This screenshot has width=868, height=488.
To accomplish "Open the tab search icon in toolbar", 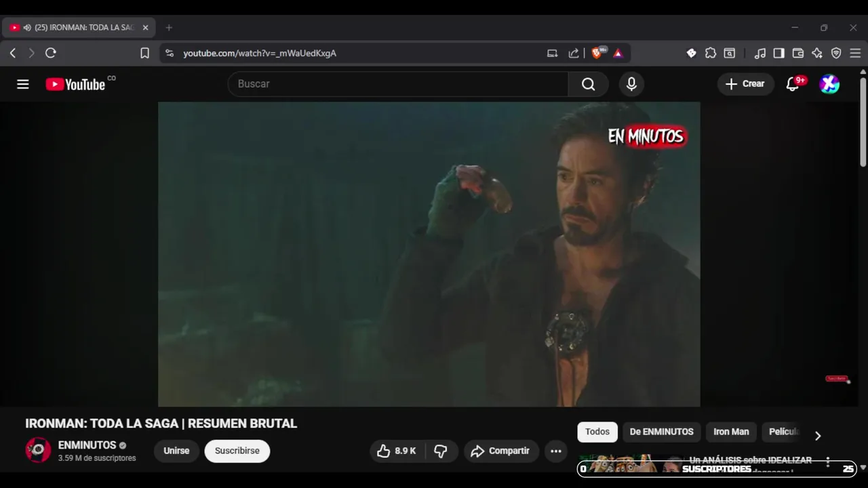I will pyautogui.click(x=730, y=53).
